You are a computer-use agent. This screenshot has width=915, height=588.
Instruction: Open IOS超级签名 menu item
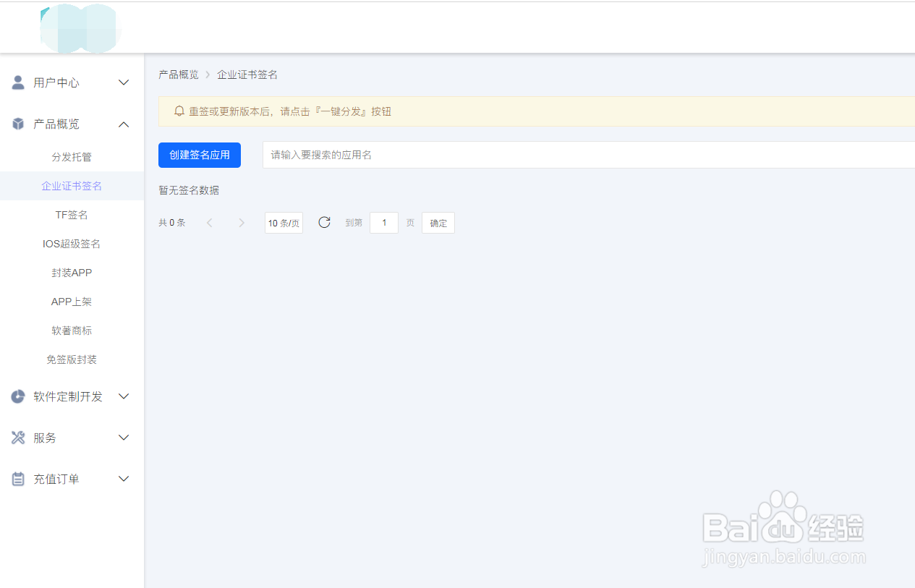72,244
